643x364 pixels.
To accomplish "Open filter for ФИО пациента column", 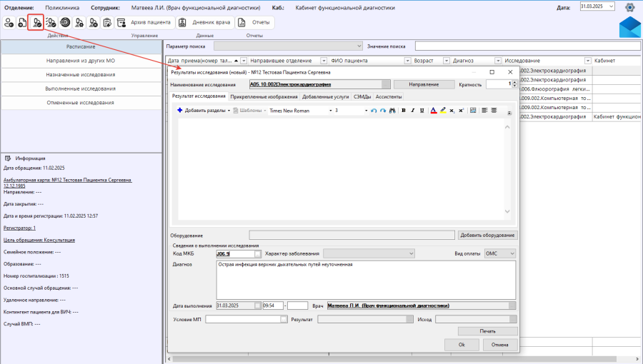I will coord(408,61).
